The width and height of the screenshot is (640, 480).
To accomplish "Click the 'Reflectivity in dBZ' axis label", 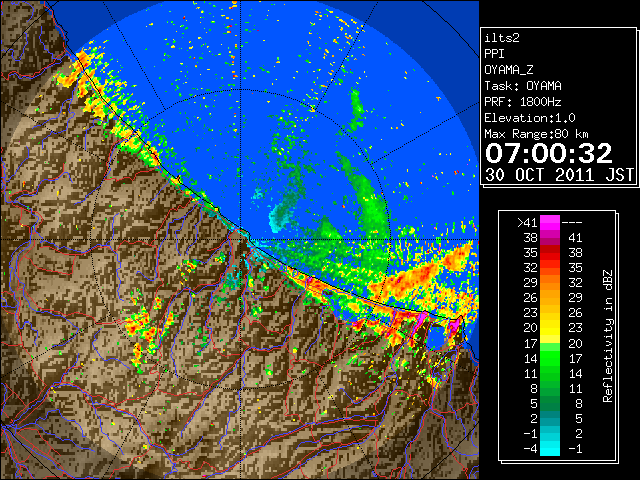I will pyautogui.click(x=607, y=336).
